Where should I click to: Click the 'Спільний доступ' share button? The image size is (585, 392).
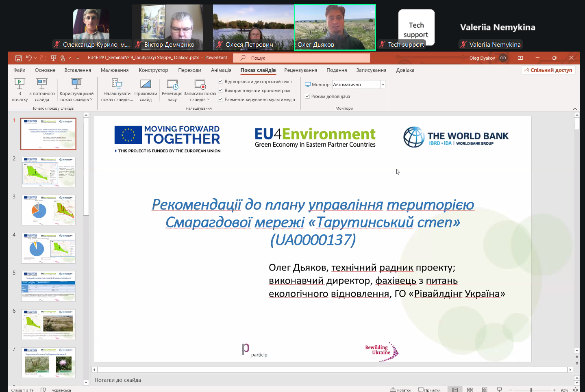pos(548,70)
